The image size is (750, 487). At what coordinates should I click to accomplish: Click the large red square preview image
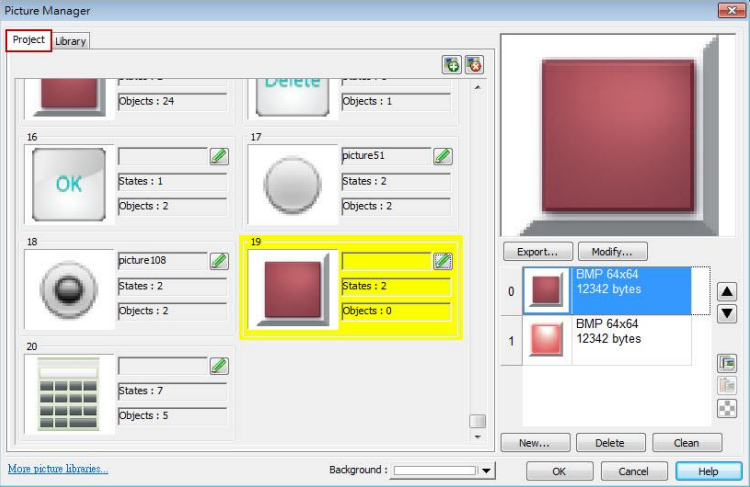pos(618,135)
